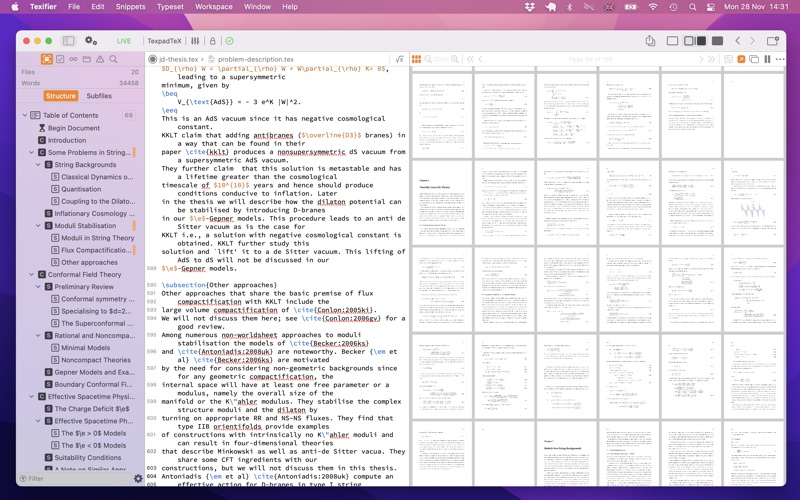The image size is (800, 500).
Task: Select PDF-only layout
Action: click(x=717, y=41)
